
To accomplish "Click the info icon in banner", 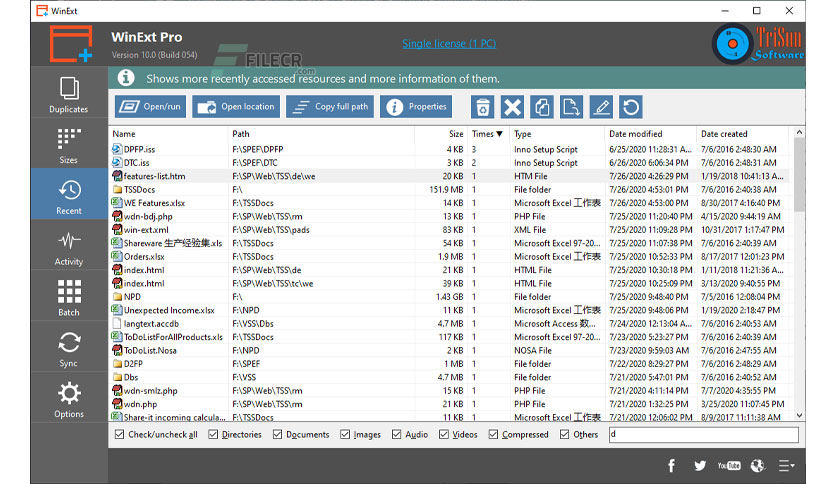I will [126, 78].
